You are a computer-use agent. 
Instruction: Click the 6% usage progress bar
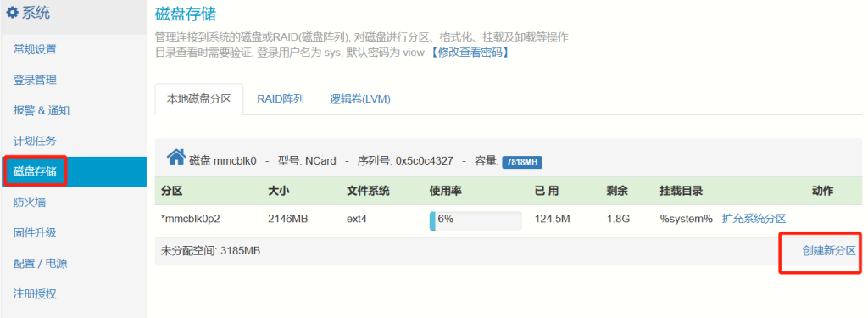point(476,220)
